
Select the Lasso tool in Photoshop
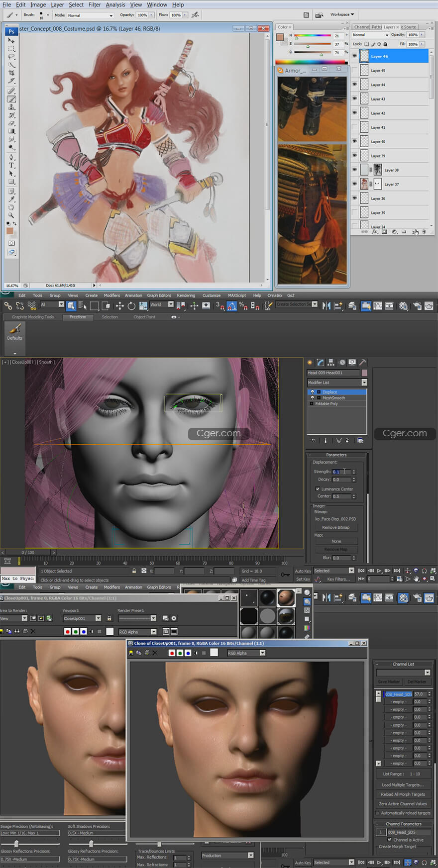coord(11,57)
